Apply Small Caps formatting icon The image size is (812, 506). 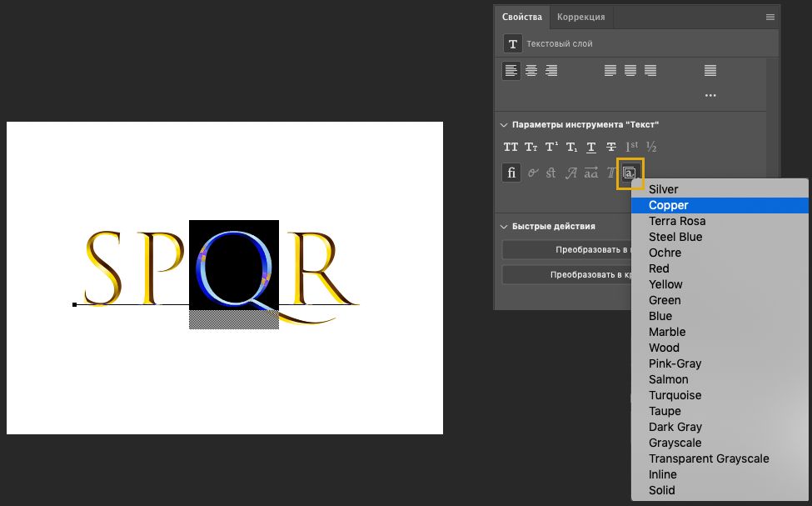pos(531,148)
